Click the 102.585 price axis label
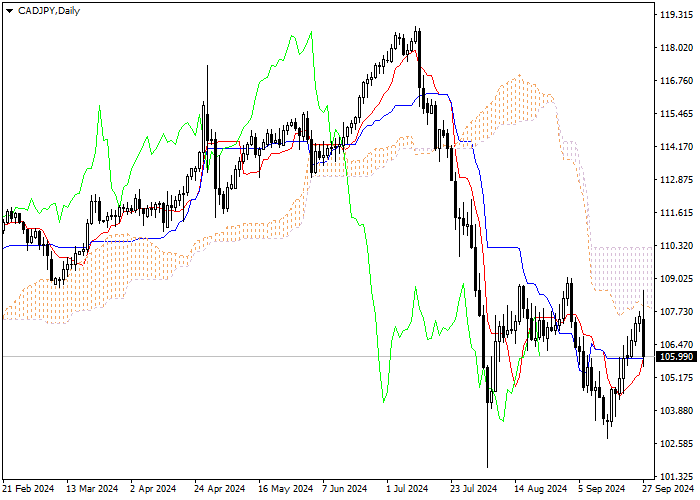This screenshot has height=500, width=700. pos(676,444)
